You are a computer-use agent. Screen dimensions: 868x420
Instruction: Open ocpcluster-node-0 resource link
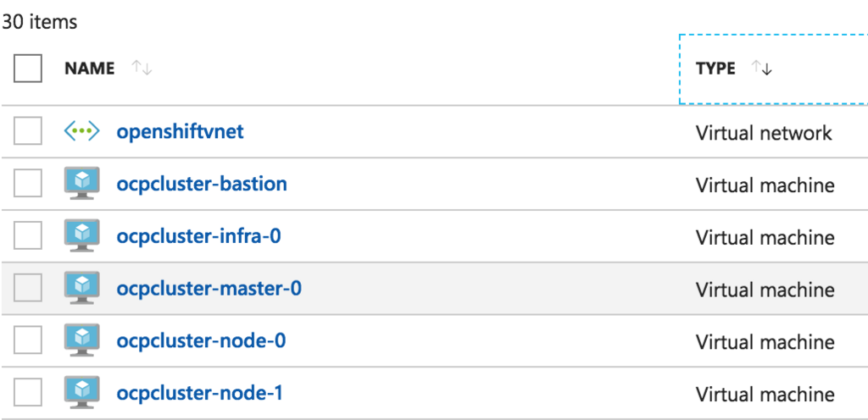(201, 341)
